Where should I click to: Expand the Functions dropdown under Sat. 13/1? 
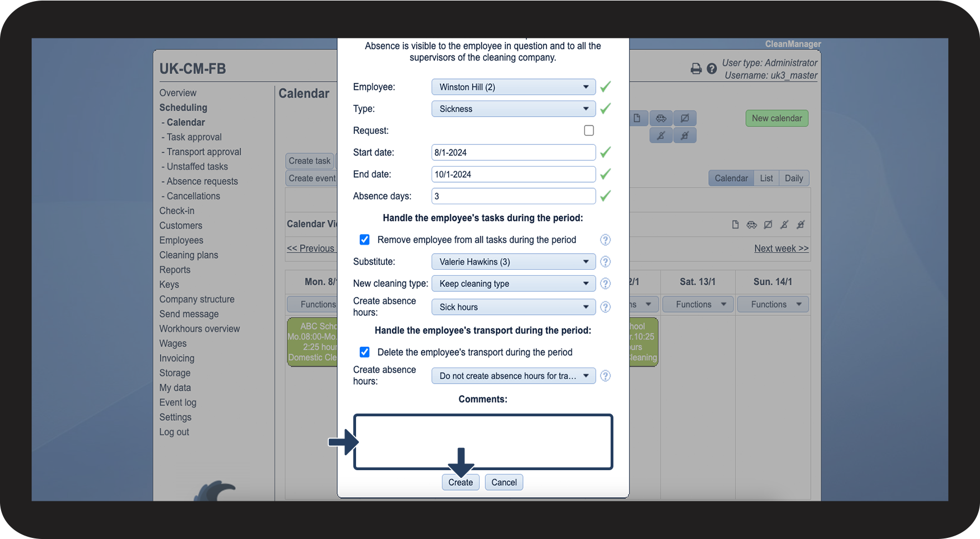click(698, 304)
